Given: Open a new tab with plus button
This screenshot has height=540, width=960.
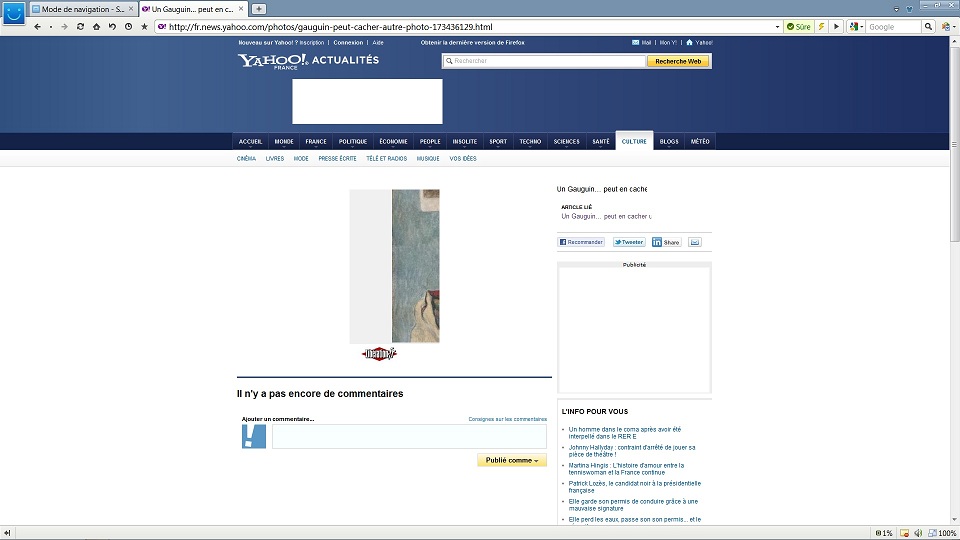Looking at the screenshot, I should coord(259,9).
